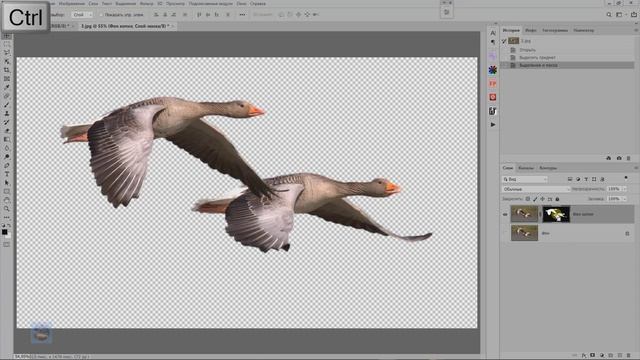Open the Layers panel flyout menu
This screenshot has width=640, height=360.
pos(636,168)
